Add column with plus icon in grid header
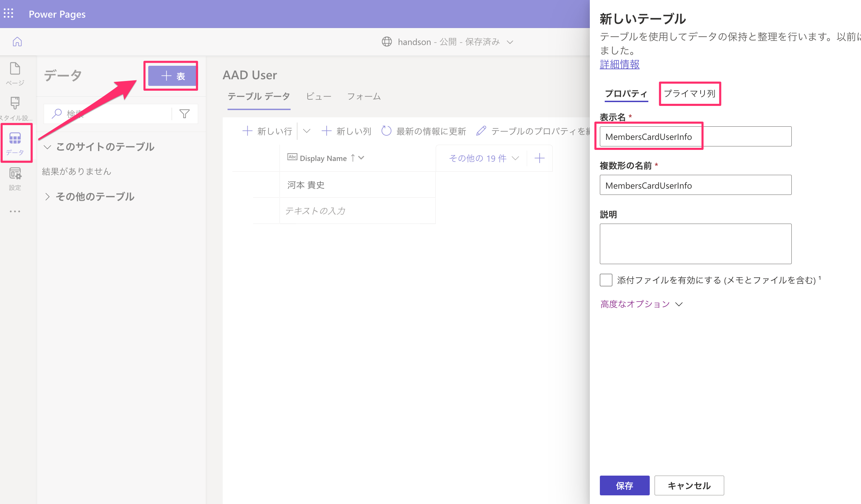Image resolution: width=861 pixels, height=504 pixels. click(x=539, y=159)
